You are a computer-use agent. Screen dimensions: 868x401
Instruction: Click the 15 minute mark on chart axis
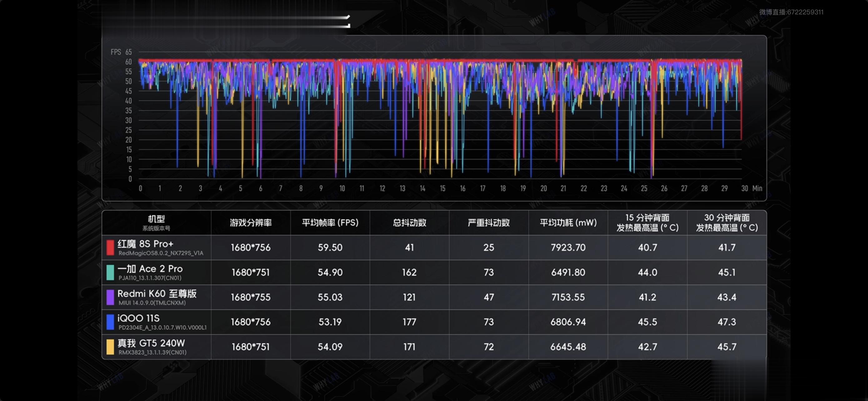[442, 188]
